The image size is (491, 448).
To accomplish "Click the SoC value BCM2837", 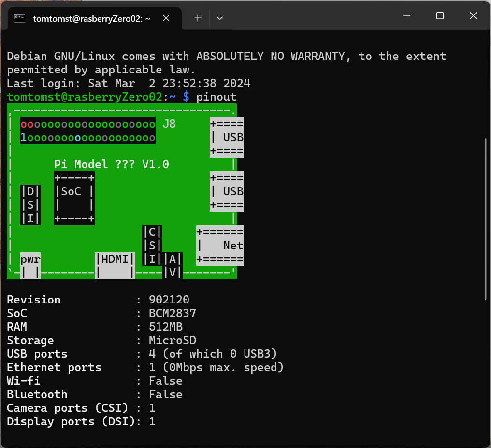I will (x=173, y=313).
